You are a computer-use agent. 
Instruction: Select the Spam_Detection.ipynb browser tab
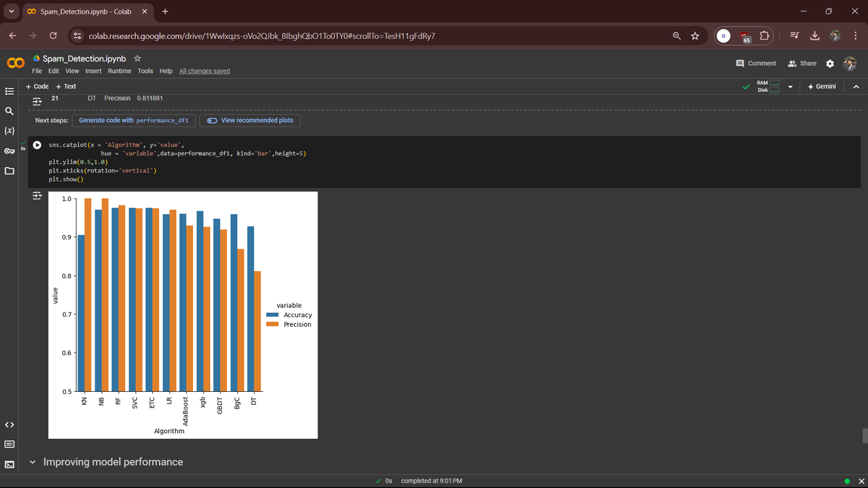tap(85, 12)
